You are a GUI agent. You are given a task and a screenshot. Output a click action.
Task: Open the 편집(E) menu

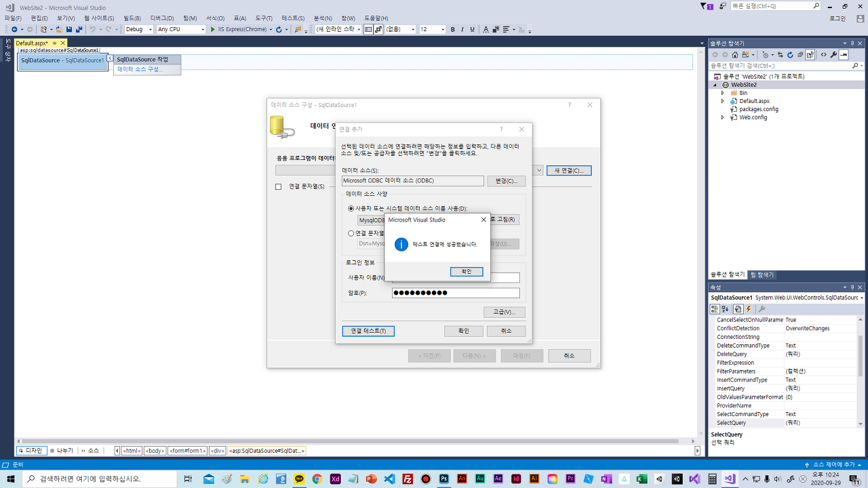pyautogui.click(x=39, y=18)
